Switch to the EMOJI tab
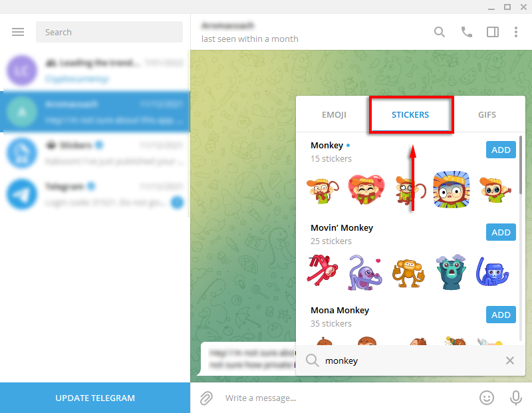 [334, 114]
